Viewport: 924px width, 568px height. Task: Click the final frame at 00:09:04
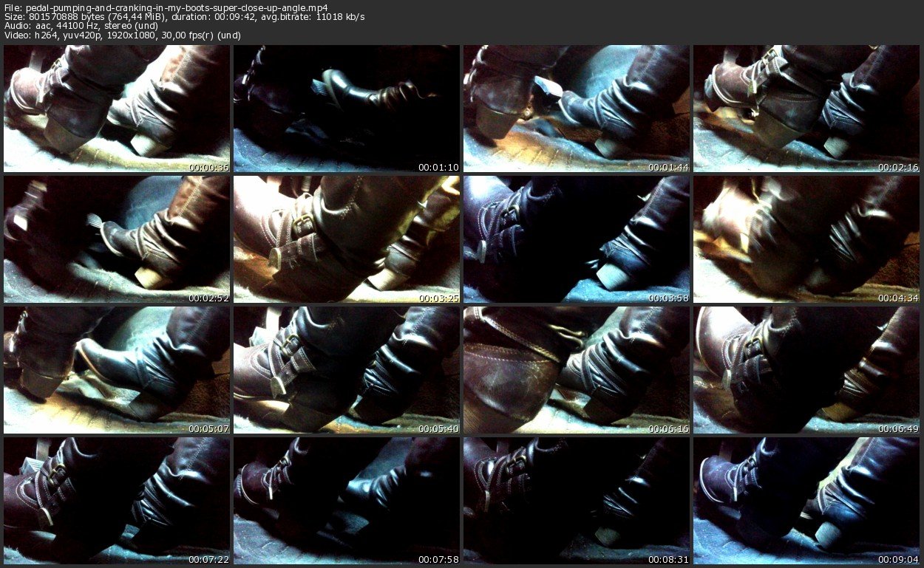point(806,501)
